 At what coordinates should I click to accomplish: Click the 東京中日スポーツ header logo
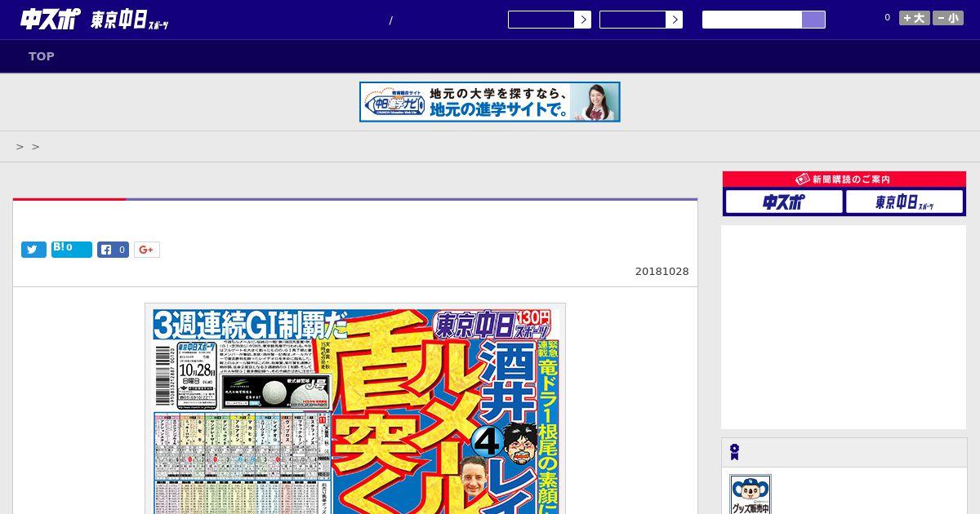pyautogui.click(x=130, y=20)
